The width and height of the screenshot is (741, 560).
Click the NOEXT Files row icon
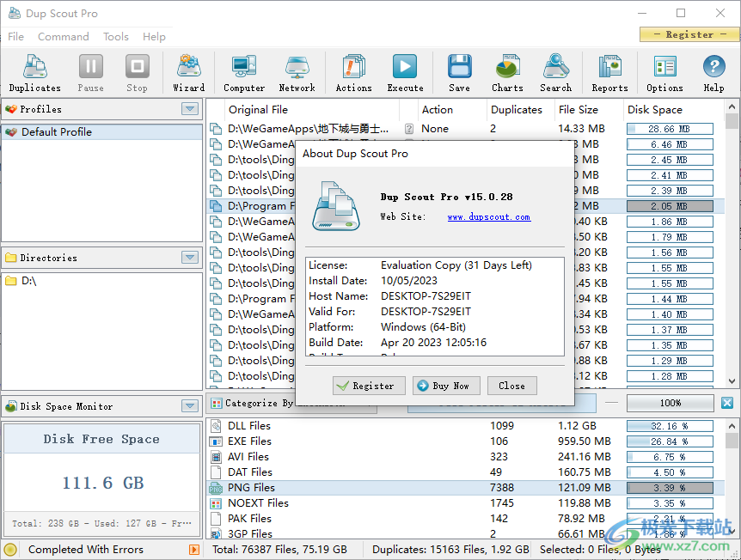(216, 503)
